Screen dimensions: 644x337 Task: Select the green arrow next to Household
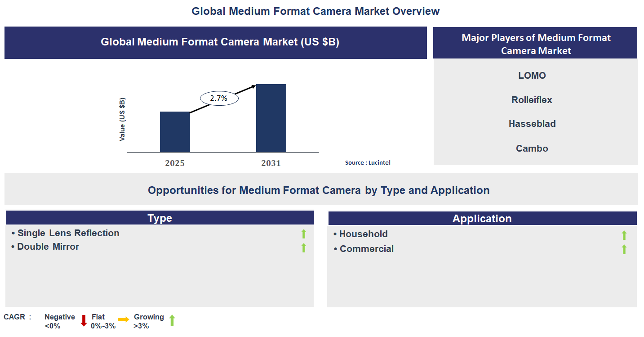[624, 234]
